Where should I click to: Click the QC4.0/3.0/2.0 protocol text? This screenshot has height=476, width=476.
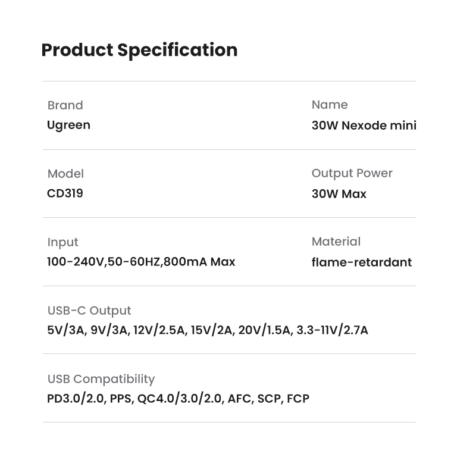tap(180, 399)
